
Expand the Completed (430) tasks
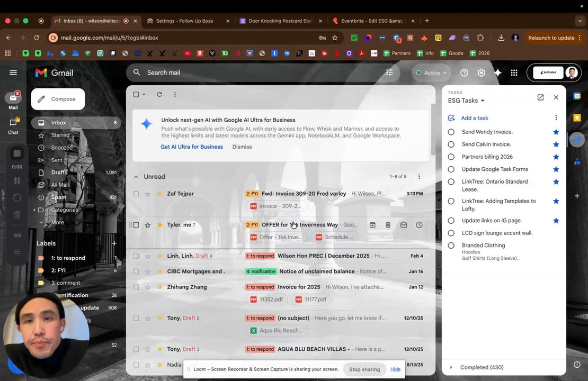(x=451, y=367)
